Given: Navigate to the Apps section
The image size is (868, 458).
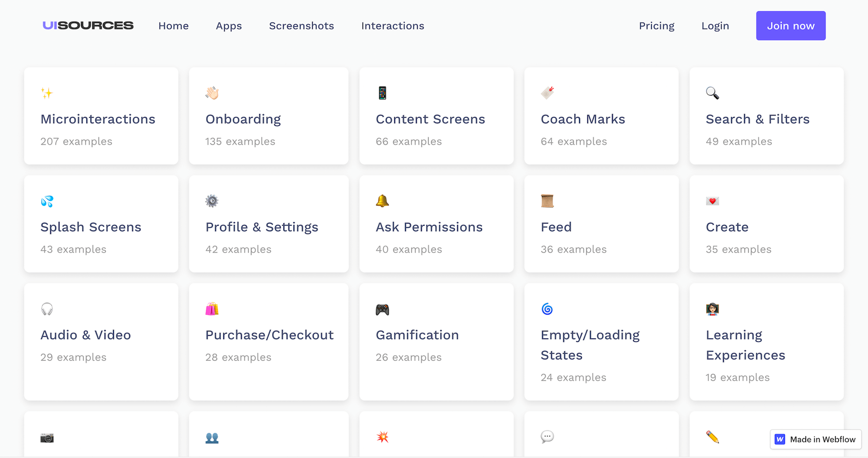Looking at the screenshot, I should (228, 26).
